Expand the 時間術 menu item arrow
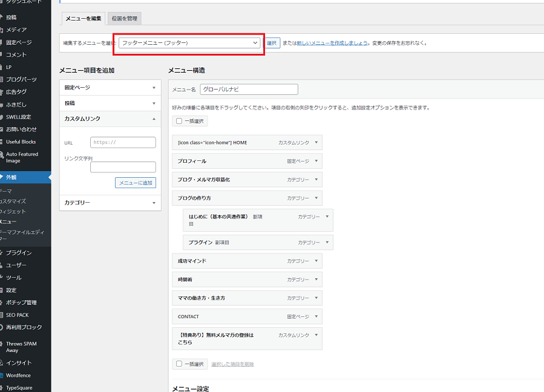Viewport: 544px width, 392px height. (316, 279)
